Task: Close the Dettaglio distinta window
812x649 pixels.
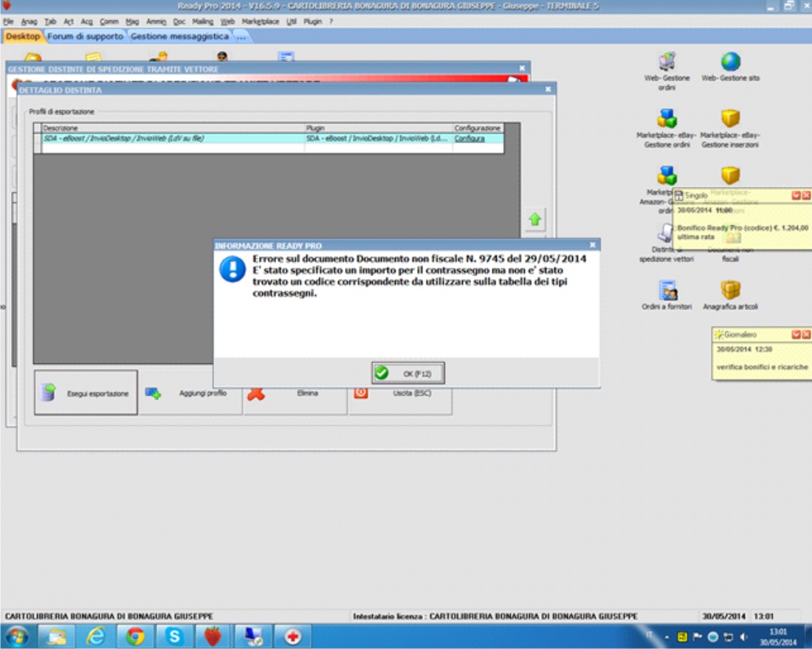Action: 548,89
